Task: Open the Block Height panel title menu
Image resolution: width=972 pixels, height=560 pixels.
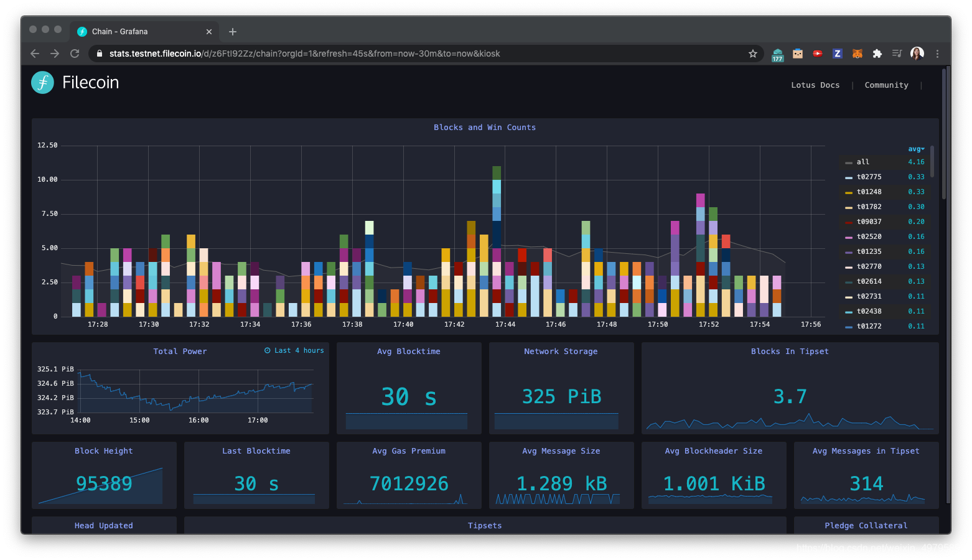Action: (104, 451)
